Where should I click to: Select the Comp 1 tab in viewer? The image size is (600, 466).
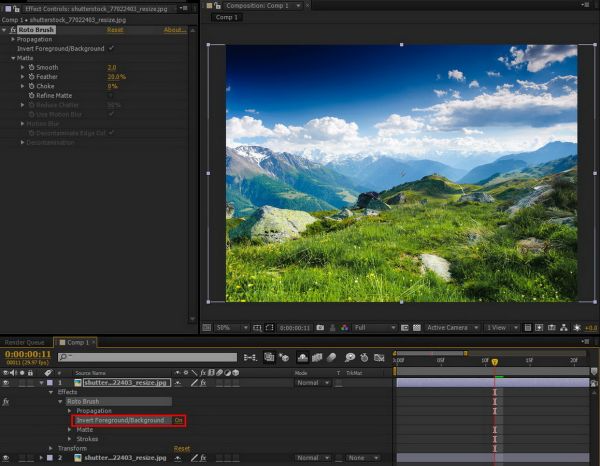tap(226, 17)
